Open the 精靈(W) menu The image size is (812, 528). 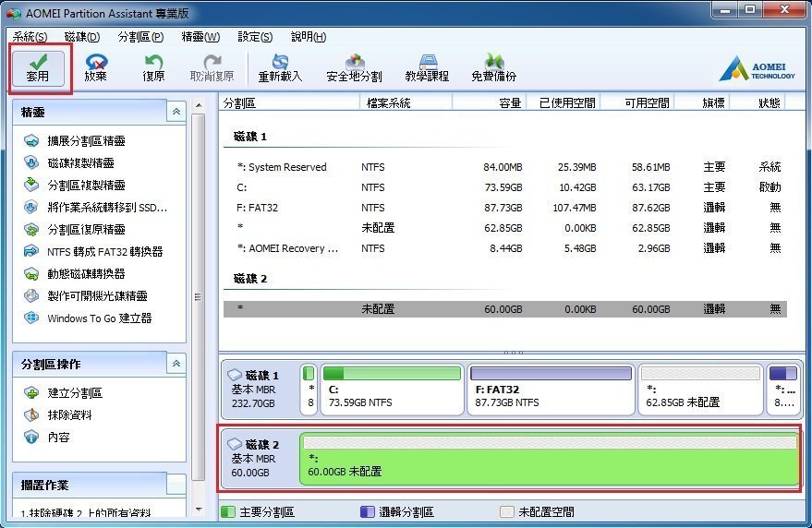point(200,37)
